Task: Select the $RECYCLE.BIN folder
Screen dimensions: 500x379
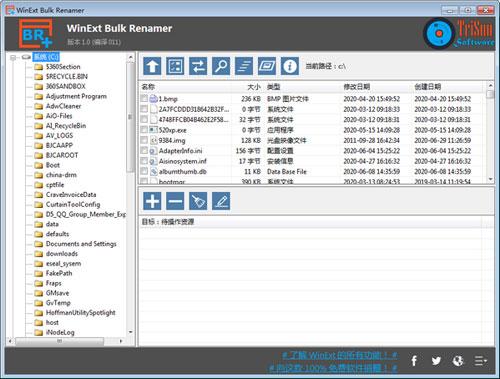Action: click(x=67, y=77)
